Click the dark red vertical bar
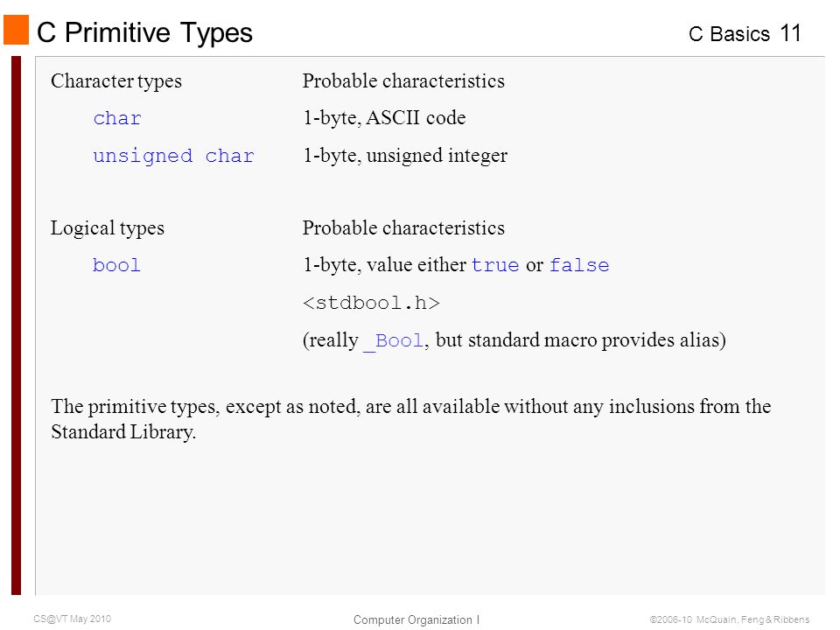 [16, 325]
